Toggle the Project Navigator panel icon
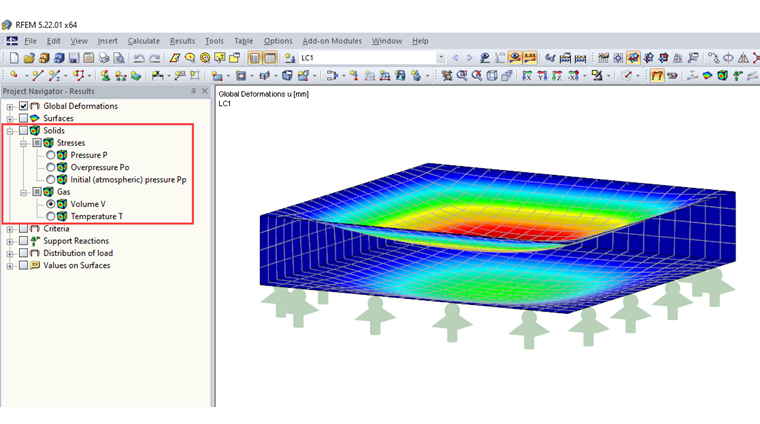 tap(254, 58)
